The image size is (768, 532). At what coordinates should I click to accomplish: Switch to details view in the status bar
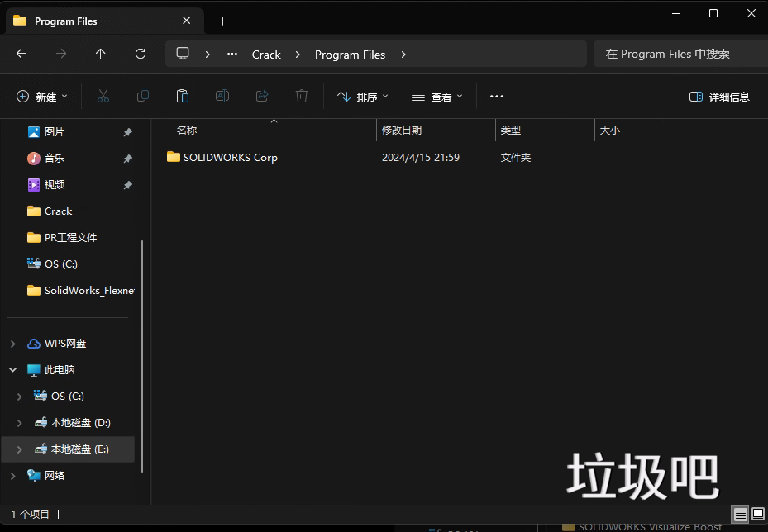[740, 514]
